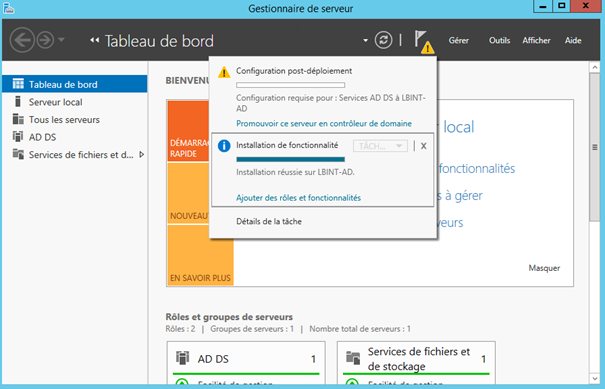Dismiss the Installation de fonctionnalité notification
This screenshot has height=389, width=605.
(x=424, y=146)
